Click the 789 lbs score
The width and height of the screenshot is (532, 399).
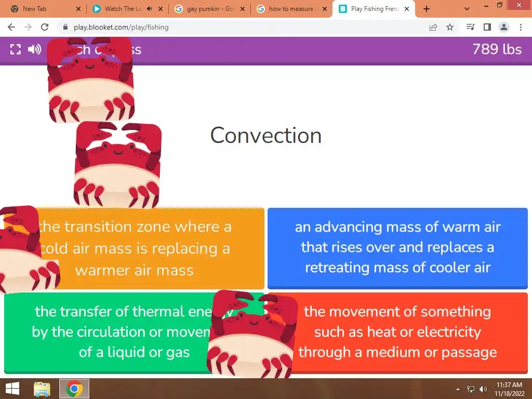click(497, 49)
